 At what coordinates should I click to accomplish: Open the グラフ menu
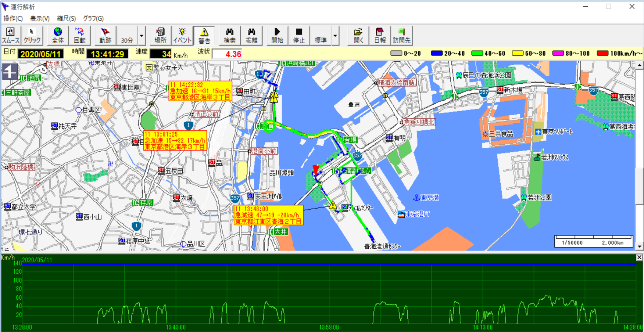tap(93, 18)
